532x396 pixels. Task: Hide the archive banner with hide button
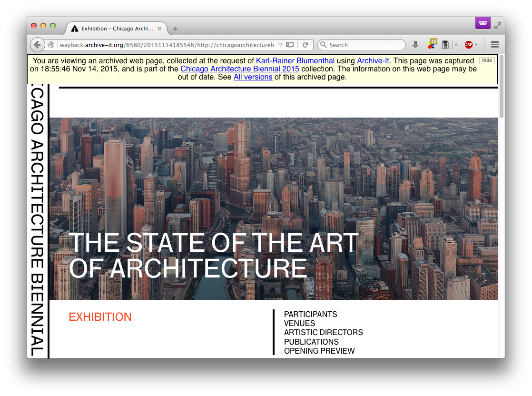coord(487,60)
